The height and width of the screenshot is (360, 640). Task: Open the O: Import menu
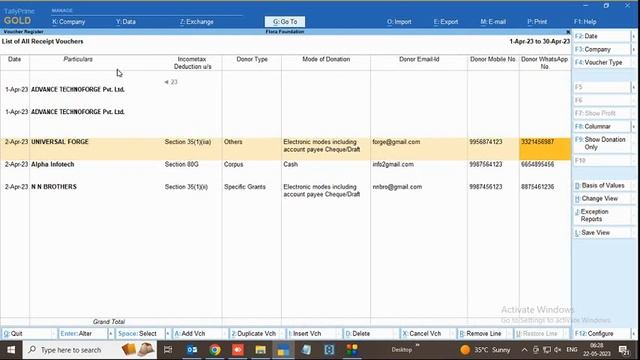pyautogui.click(x=399, y=22)
